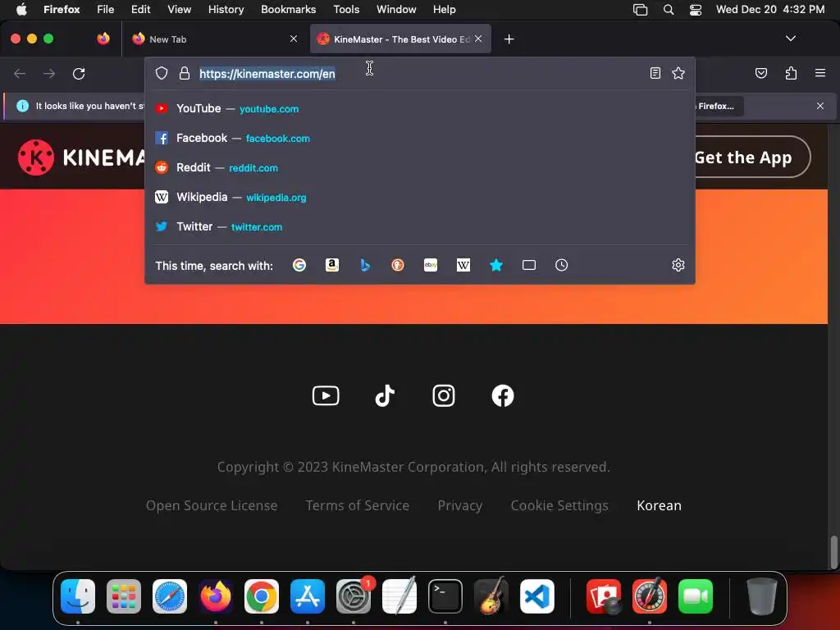Save page to Pocket icon

coord(760,73)
